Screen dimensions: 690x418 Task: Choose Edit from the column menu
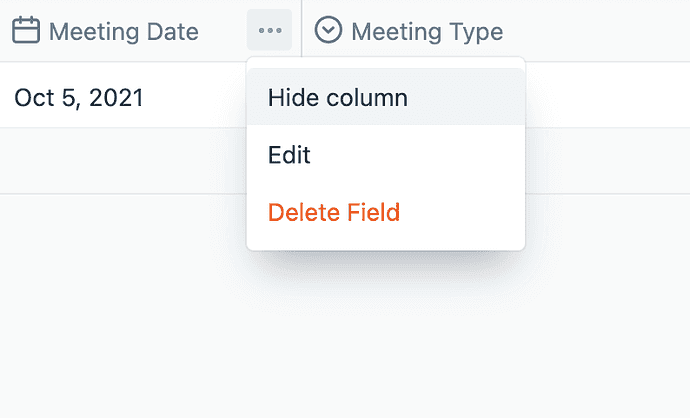(x=290, y=155)
